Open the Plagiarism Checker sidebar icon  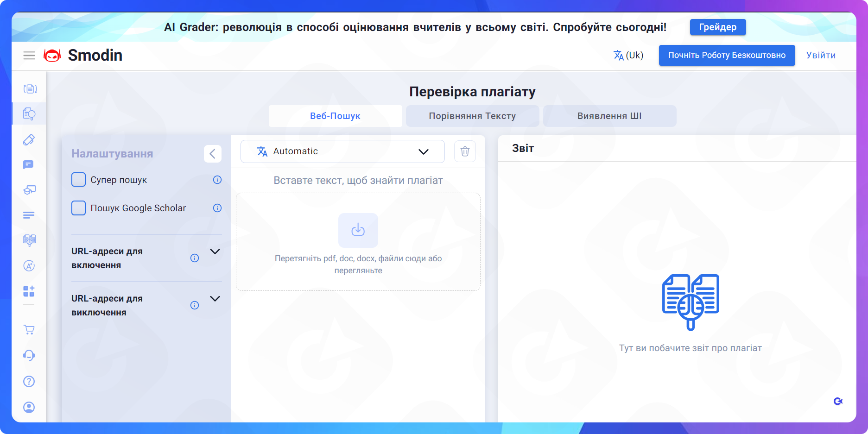[29, 113]
